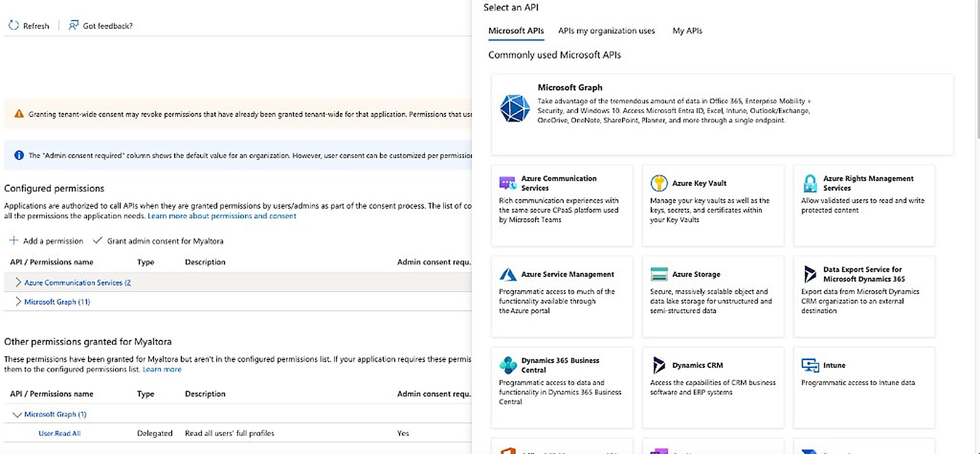Click Admin consent column header in Configured permissions
The height and width of the screenshot is (454, 980).
pos(434,262)
